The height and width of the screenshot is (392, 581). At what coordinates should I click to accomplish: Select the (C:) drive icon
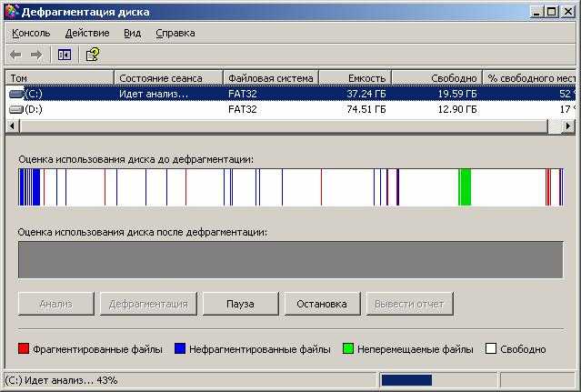point(16,94)
